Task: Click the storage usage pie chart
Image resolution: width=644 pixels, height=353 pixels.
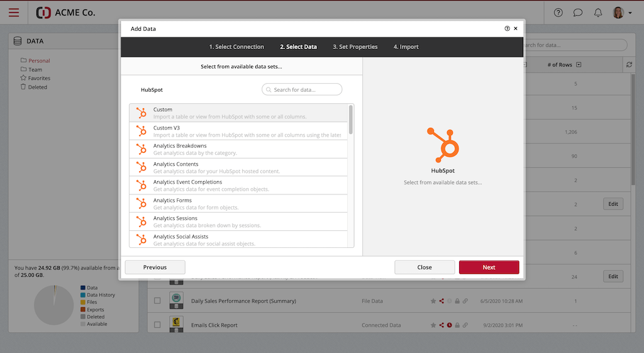Action: [x=54, y=305]
